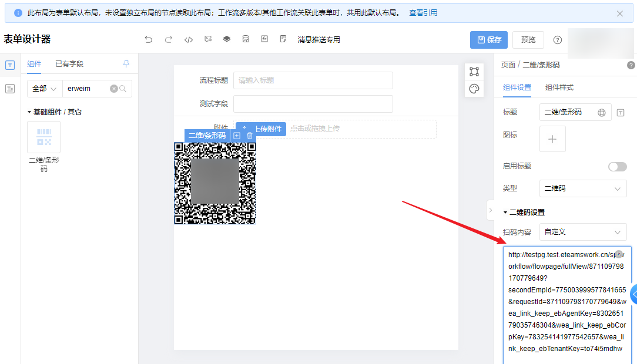Screen dimensions: 637x364
Task: Open the 组件设置 tab
Action: pyautogui.click(x=517, y=87)
